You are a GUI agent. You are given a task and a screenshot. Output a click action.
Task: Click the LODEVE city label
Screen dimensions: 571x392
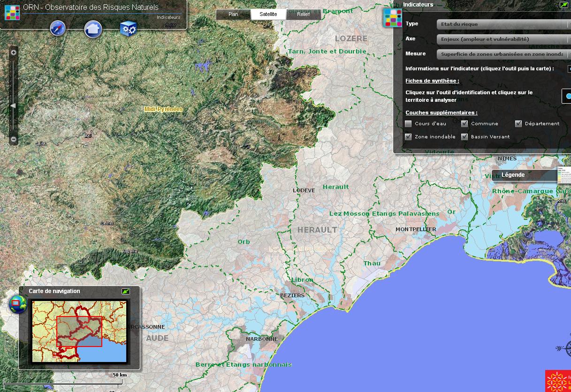(304, 190)
